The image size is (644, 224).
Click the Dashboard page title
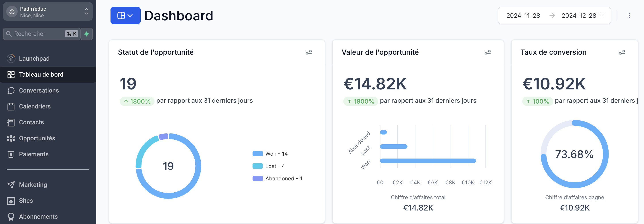tap(179, 15)
